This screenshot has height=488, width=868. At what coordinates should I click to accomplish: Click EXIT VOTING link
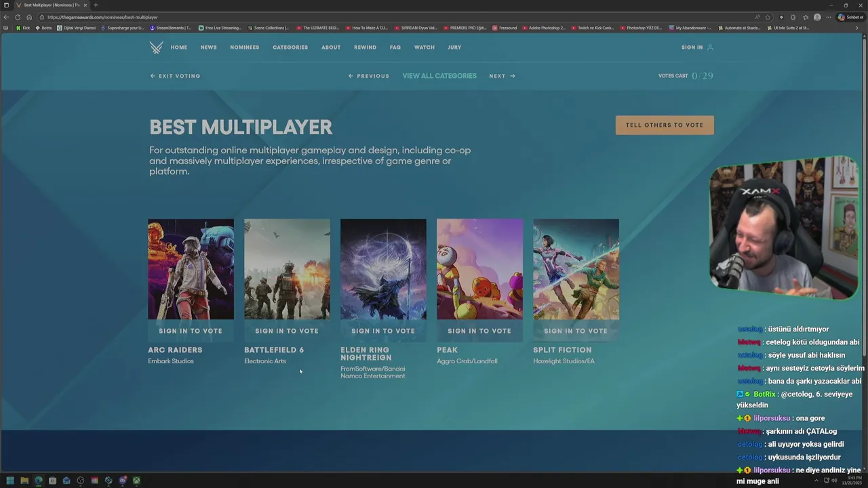[x=175, y=76]
